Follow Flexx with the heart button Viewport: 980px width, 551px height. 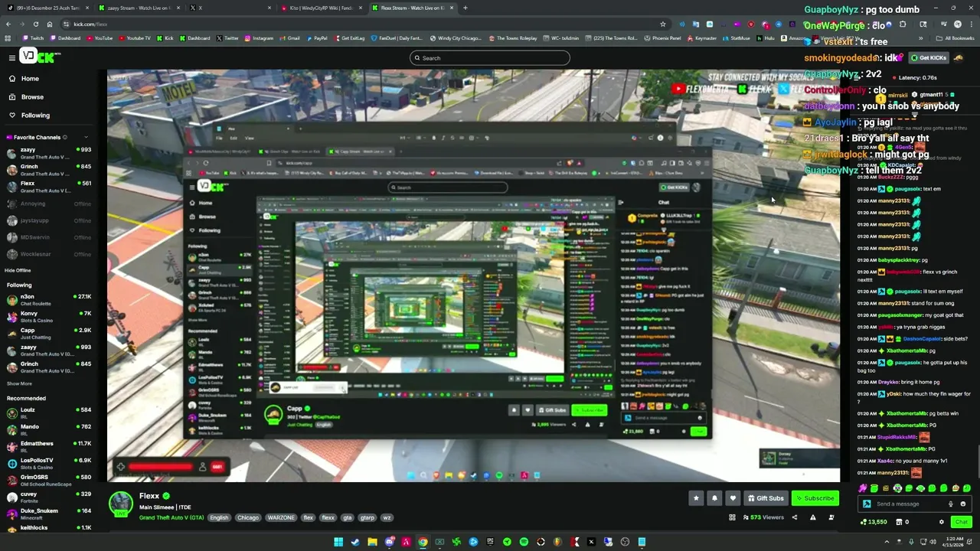(x=733, y=498)
